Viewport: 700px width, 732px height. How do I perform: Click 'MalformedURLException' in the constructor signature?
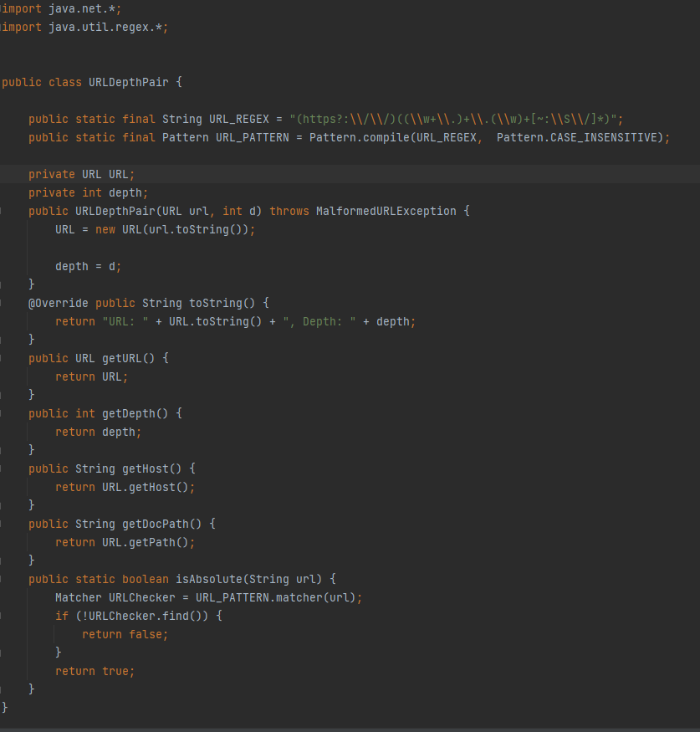(386, 211)
